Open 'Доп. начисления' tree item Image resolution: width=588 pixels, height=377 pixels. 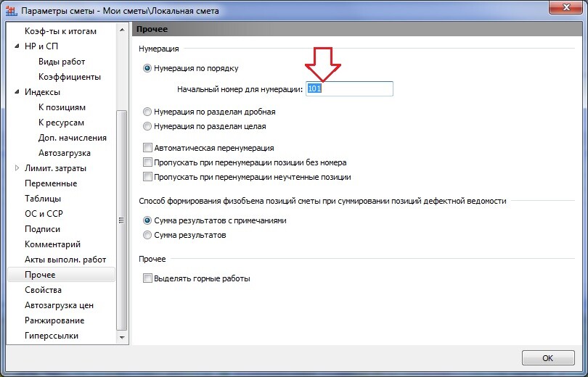(x=73, y=138)
